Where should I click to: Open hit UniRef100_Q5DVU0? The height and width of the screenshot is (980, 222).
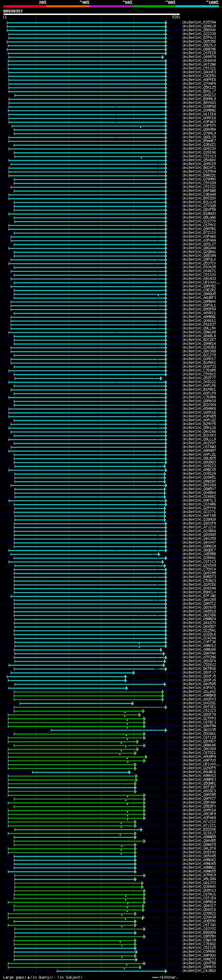coord(199,30)
